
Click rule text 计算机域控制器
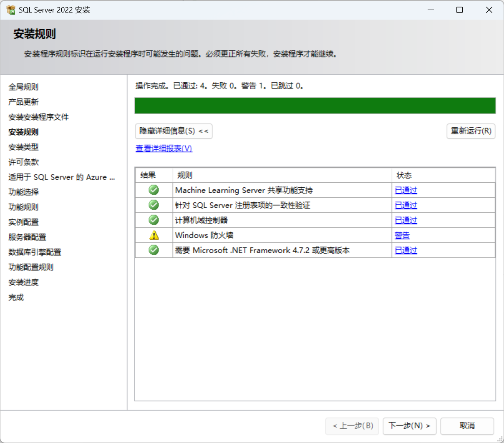point(202,220)
